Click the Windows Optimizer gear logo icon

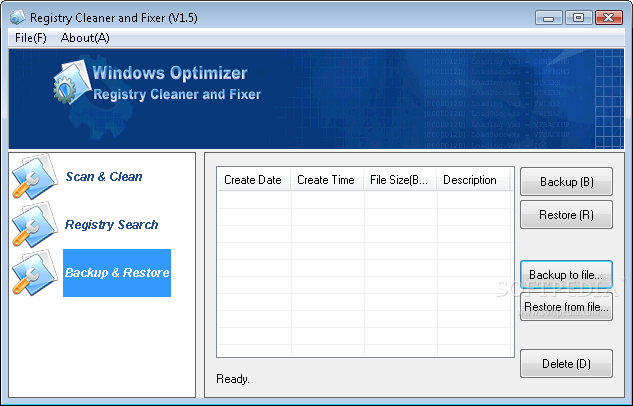[x=71, y=82]
